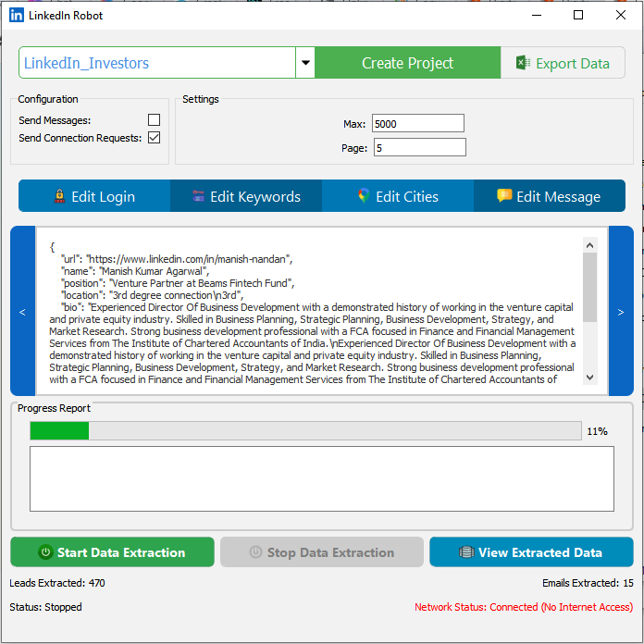
Task: Click the LinkedIn logo in title bar
Action: (x=17, y=15)
